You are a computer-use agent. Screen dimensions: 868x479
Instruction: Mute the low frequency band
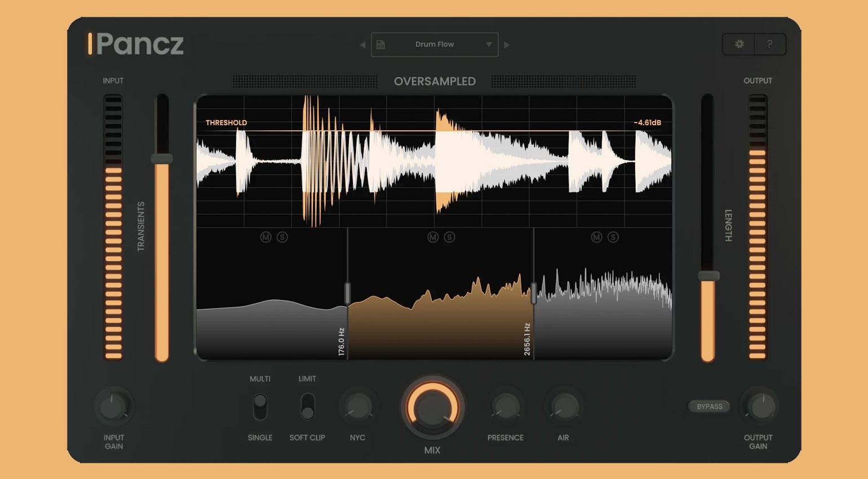pos(265,237)
